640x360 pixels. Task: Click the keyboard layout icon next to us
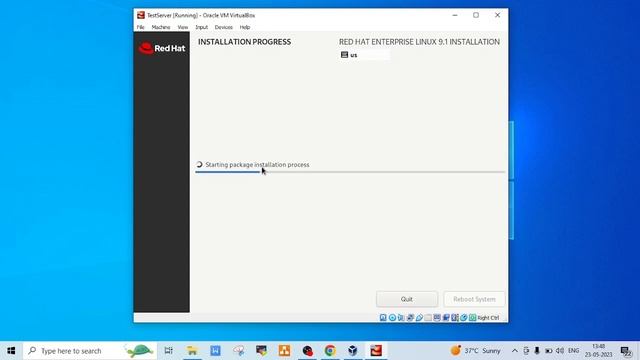tap(344, 55)
